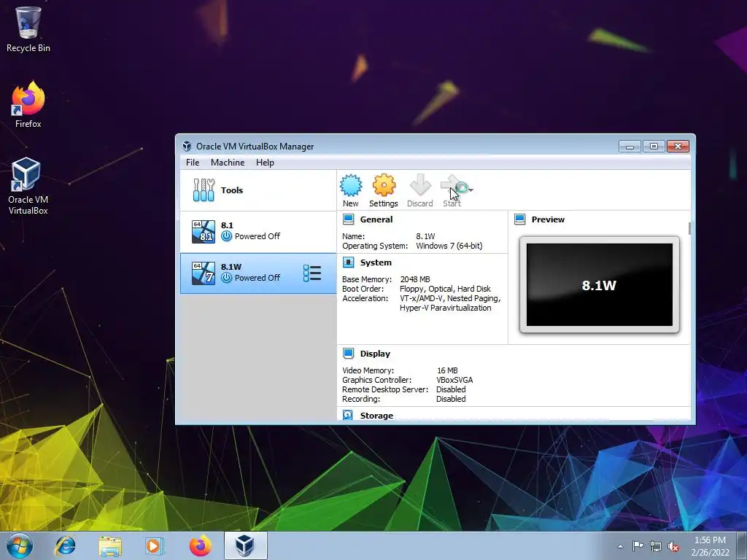Click the network tray icon
This screenshot has height=560, width=747.
click(x=656, y=546)
